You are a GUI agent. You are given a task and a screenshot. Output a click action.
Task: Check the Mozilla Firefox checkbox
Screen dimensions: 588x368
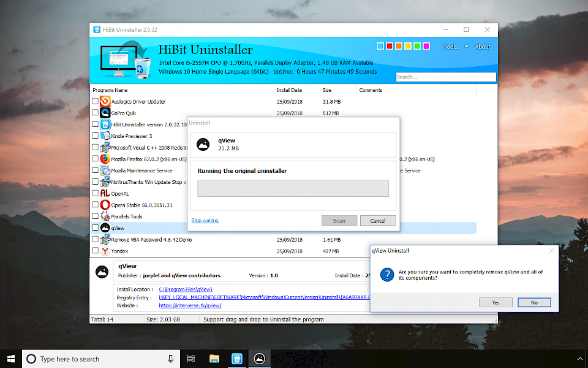[96, 158]
